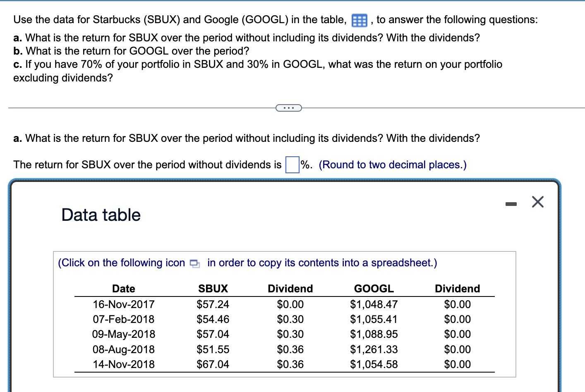Close the Data table popup
This screenshot has width=585, height=392.
coord(537,202)
